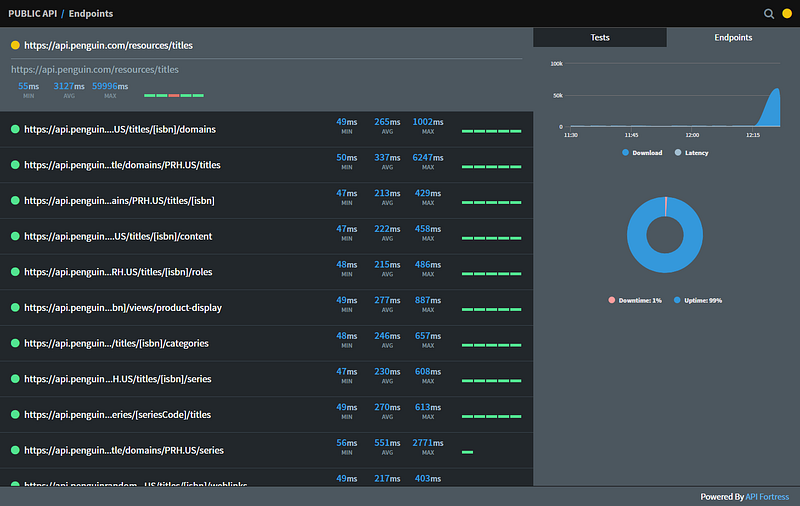Click green status dot for [isbn]/domains endpoint
The image size is (800, 506).
pos(15,129)
